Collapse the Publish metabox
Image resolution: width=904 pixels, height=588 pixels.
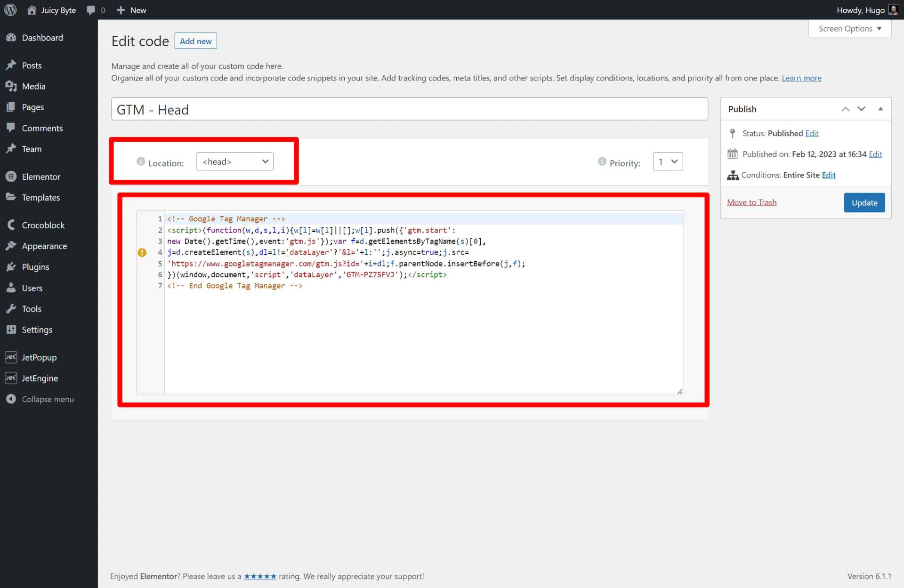coord(880,109)
